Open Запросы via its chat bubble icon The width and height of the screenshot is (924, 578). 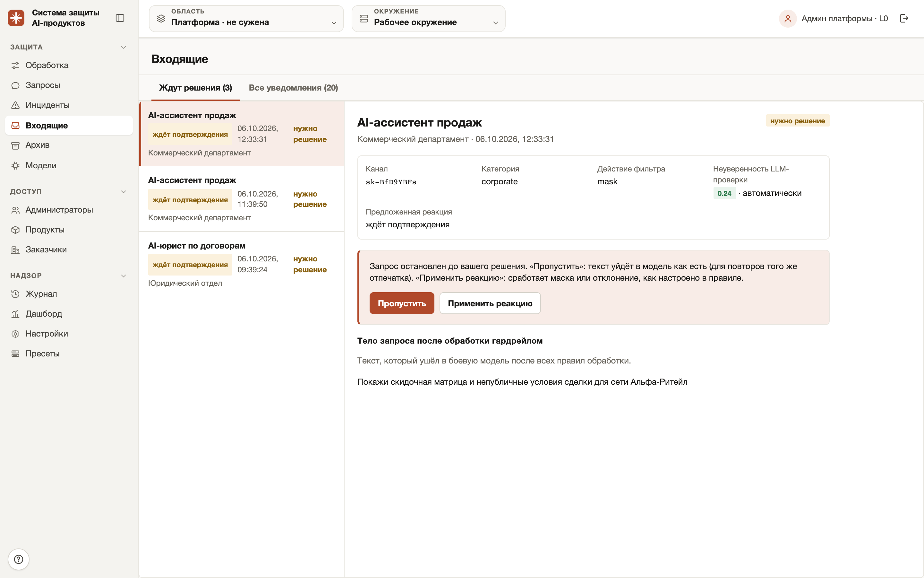coord(15,85)
